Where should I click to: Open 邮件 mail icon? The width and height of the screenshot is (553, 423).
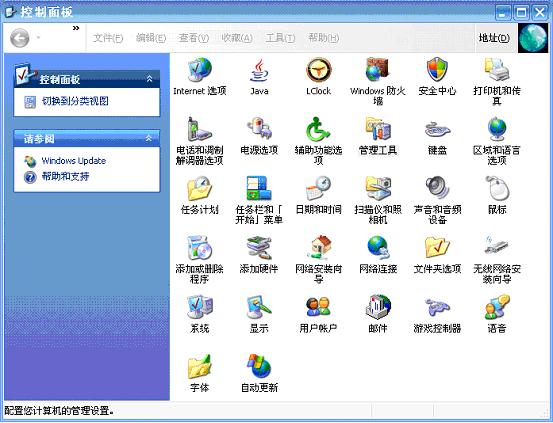(x=378, y=306)
